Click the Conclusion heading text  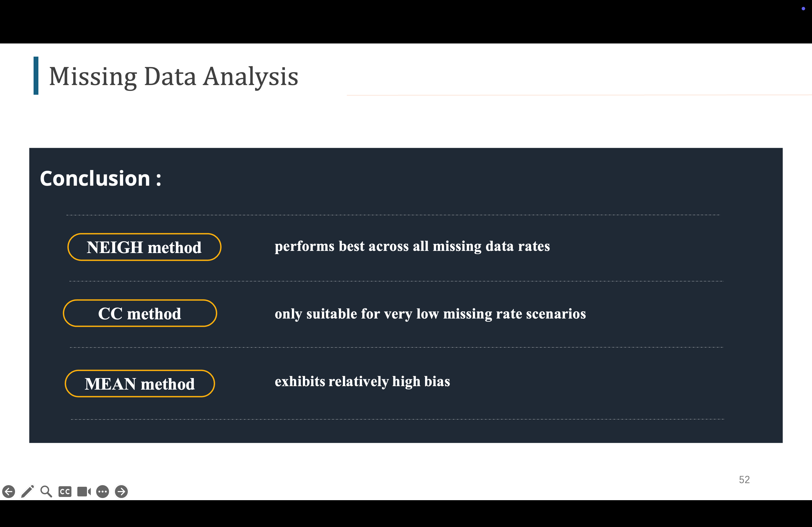point(101,178)
